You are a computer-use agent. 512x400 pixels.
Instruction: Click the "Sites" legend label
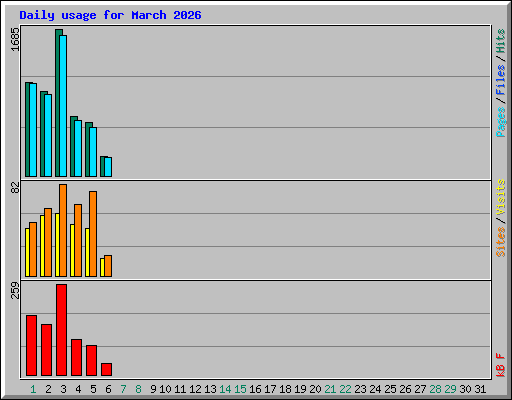pos(500,242)
